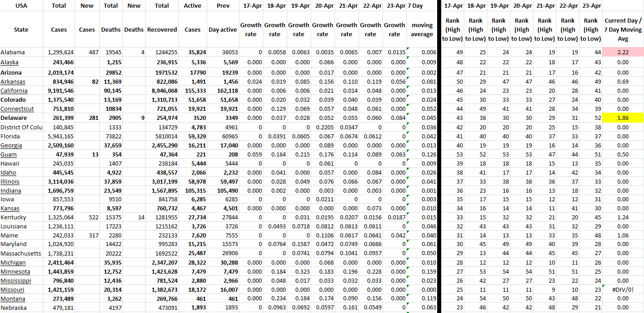Click the 'Recovered' column header cell
The image size is (644, 313).
[x=162, y=29]
